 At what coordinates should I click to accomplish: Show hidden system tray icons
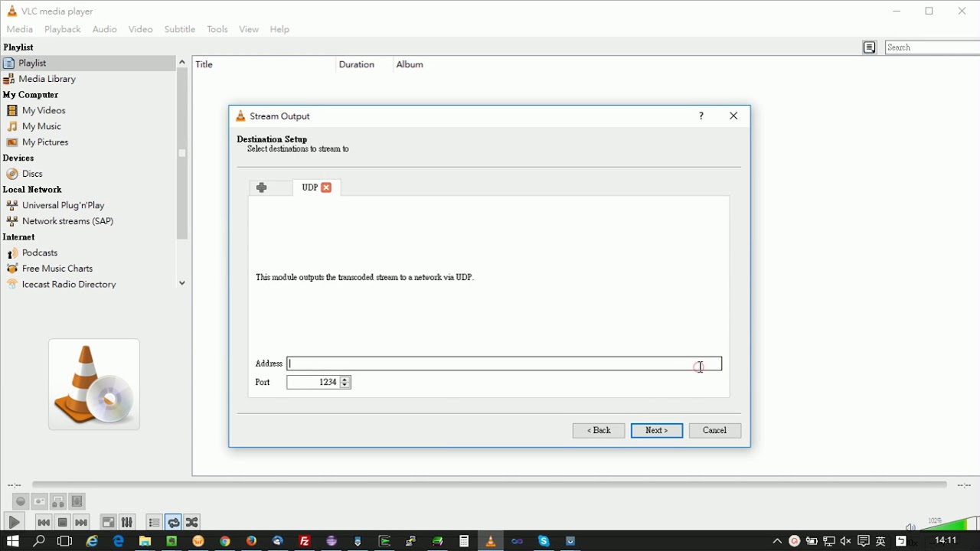[x=777, y=541]
